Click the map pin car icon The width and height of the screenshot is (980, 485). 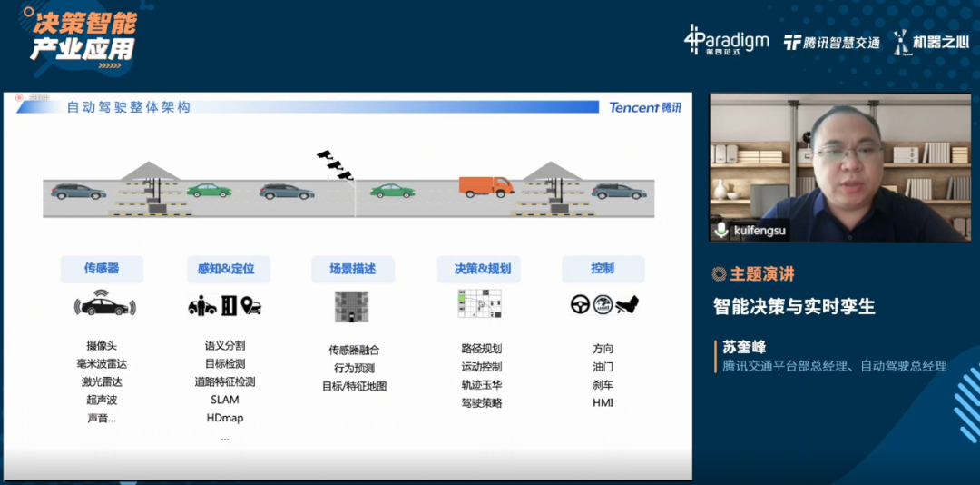251,305
